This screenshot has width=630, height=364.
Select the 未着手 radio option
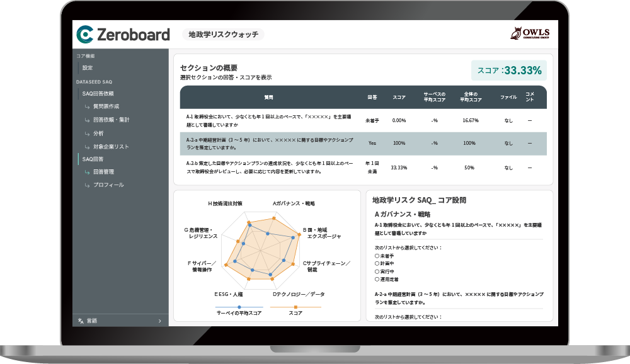click(x=377, y=256)
